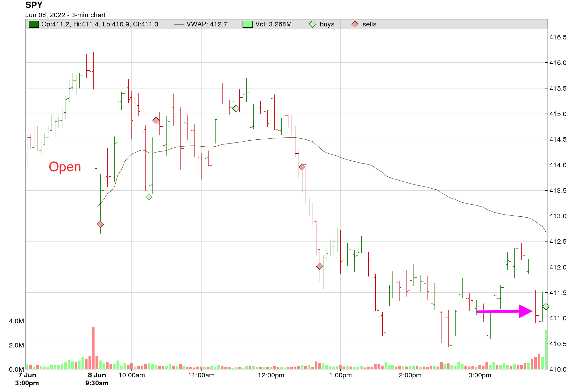Select the sell diamond near 414.0 after 12:00pm
Screen dimensions: 573x392
click(302, 167)
